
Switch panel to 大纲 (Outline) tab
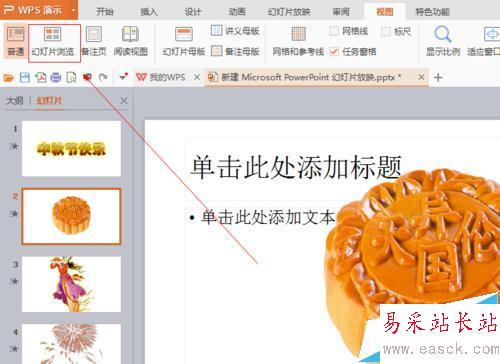(x=15, y=100)
